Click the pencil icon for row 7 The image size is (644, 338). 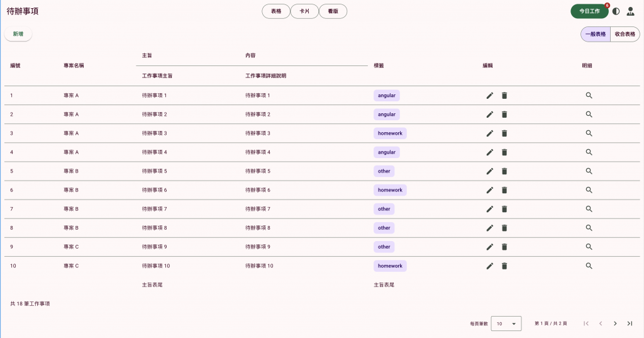tap(489, 209)
